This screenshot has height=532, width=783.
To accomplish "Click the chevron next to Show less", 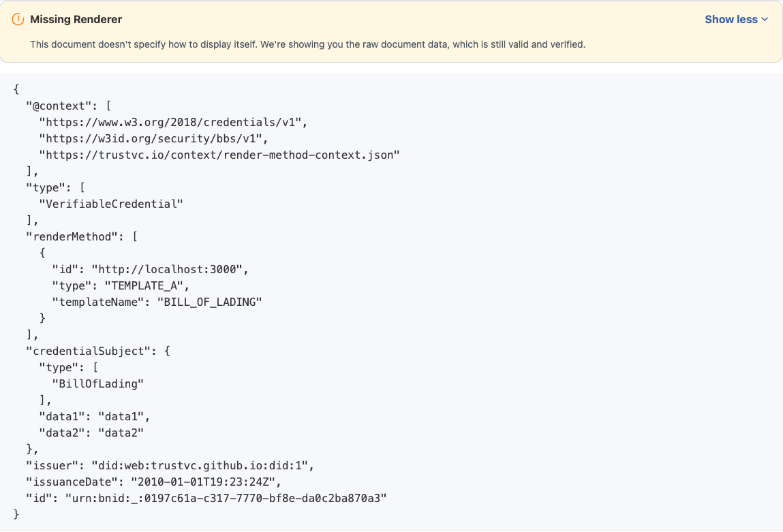I will click(x=765, y=19).
